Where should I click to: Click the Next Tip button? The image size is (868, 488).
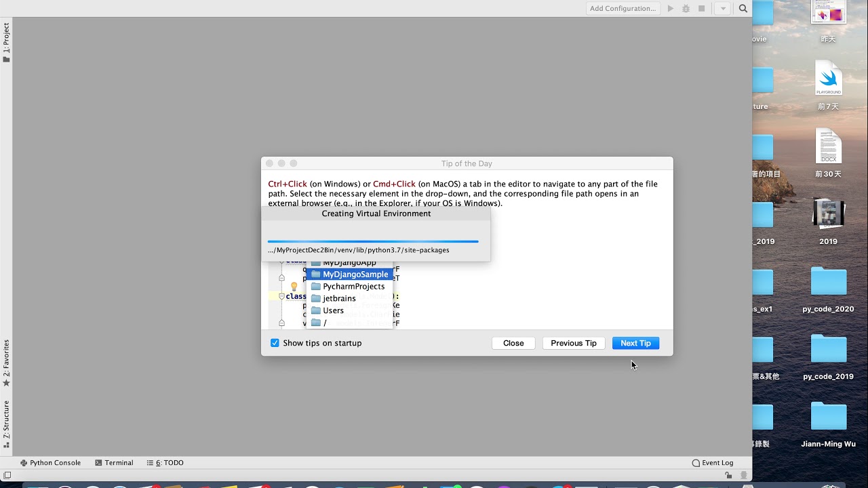(635, 343)
